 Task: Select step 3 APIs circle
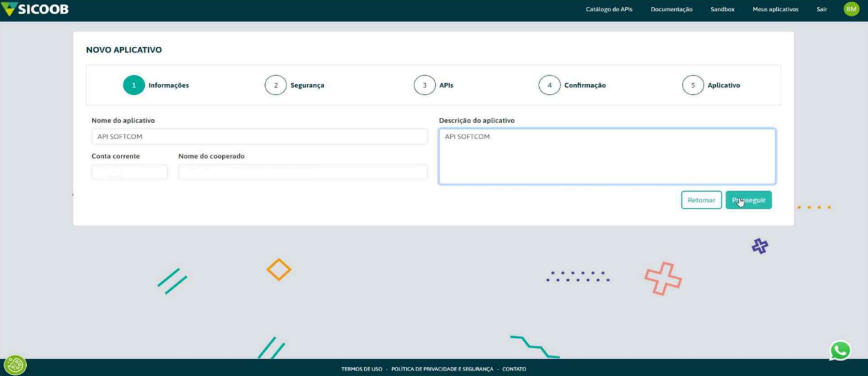(424, 86)
